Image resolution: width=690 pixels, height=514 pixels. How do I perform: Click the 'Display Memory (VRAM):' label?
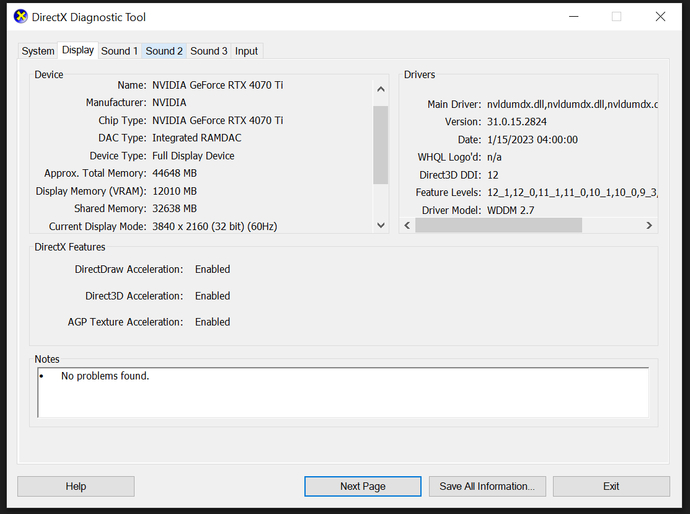tap(91, 191)
